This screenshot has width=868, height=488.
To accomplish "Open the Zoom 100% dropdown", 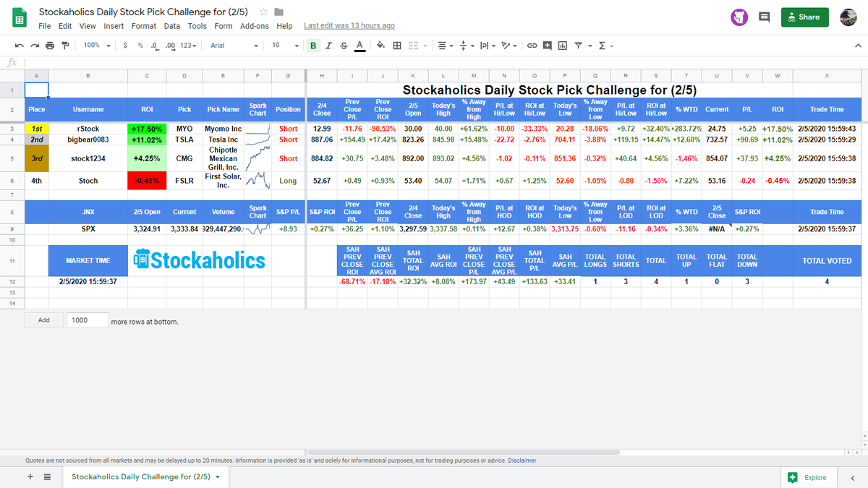I will 97,46.
